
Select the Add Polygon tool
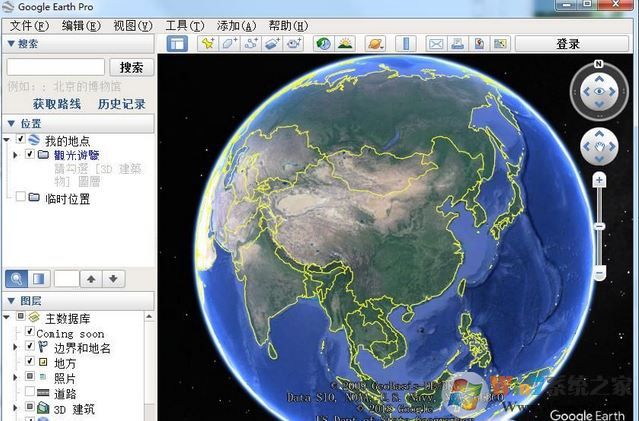pos(229,44)
